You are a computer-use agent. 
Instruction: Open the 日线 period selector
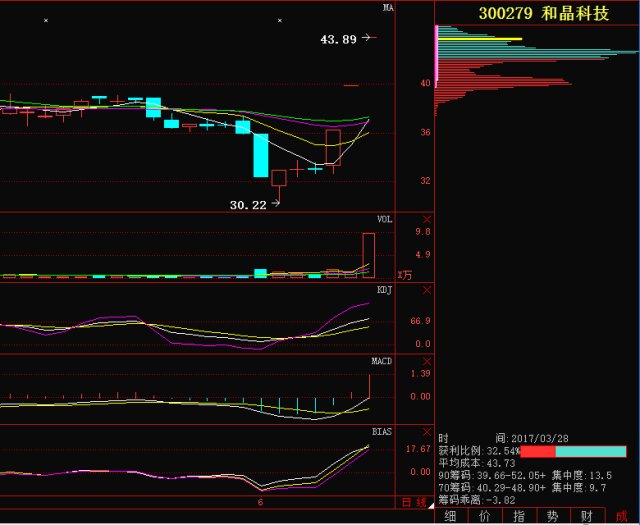(x=414, y=503)
